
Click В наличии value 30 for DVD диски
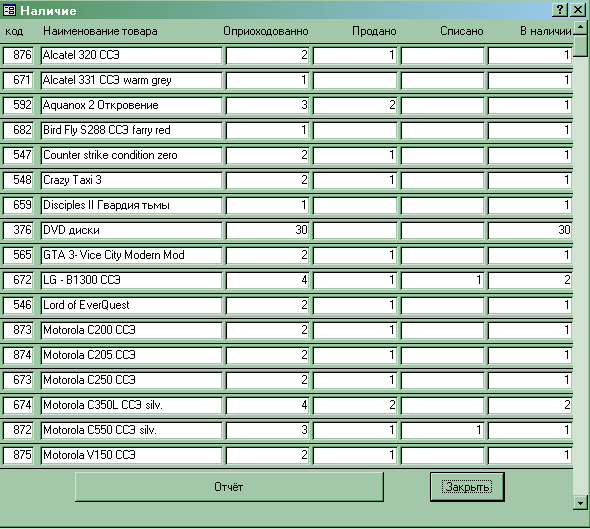[x=530, y=230]
